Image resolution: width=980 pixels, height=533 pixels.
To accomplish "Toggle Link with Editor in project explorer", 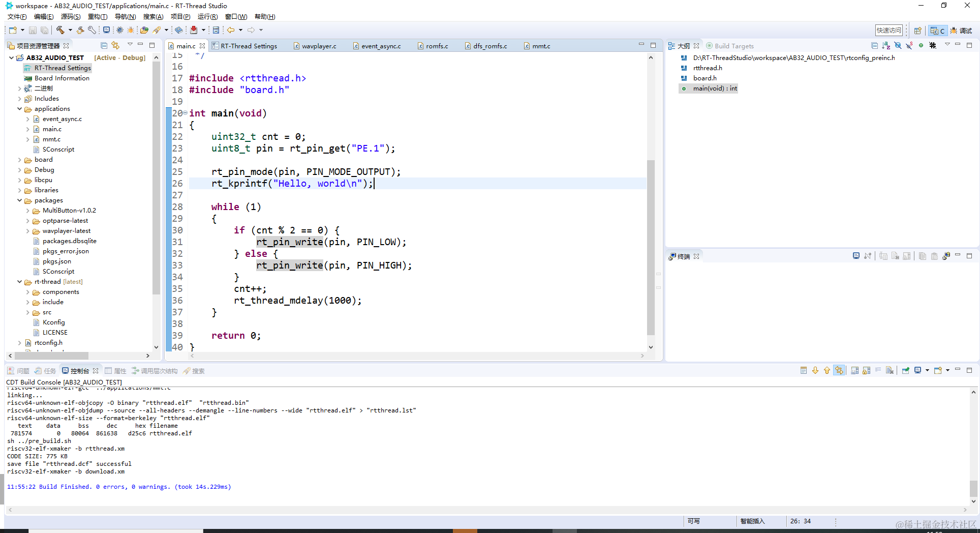I will (x=115, y=45).
